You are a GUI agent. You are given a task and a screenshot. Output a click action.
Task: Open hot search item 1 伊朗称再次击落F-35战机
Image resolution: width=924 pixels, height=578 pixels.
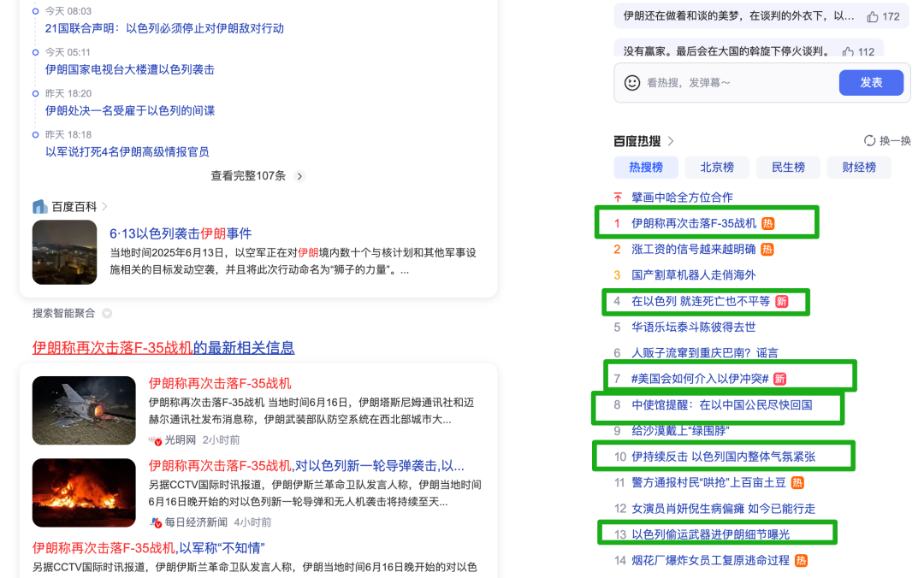pyautogui.click(x=694, y=224)
